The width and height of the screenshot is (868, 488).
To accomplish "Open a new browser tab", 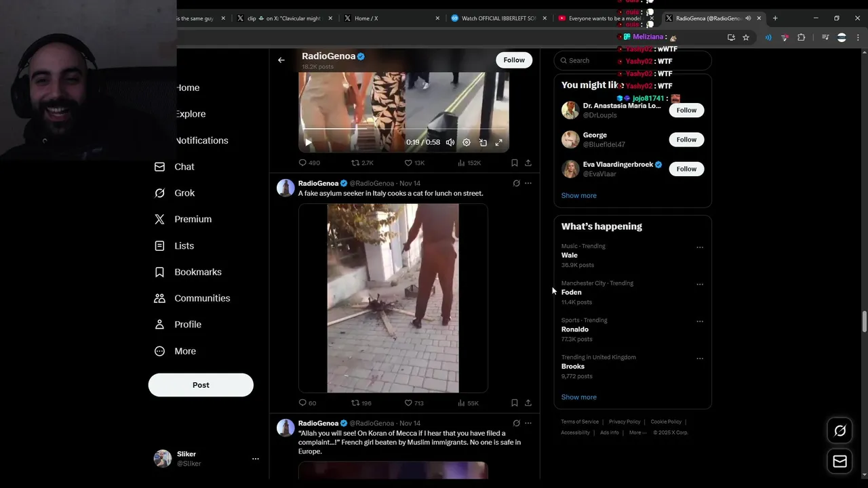I will [775, 18].
